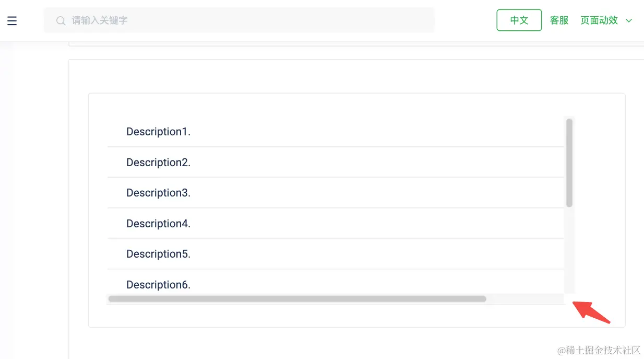Image resolution: width=644 pixels, height=359 pixels.
Task: Click the corner where both scrollbars meet
Action: tap(569, 299)
